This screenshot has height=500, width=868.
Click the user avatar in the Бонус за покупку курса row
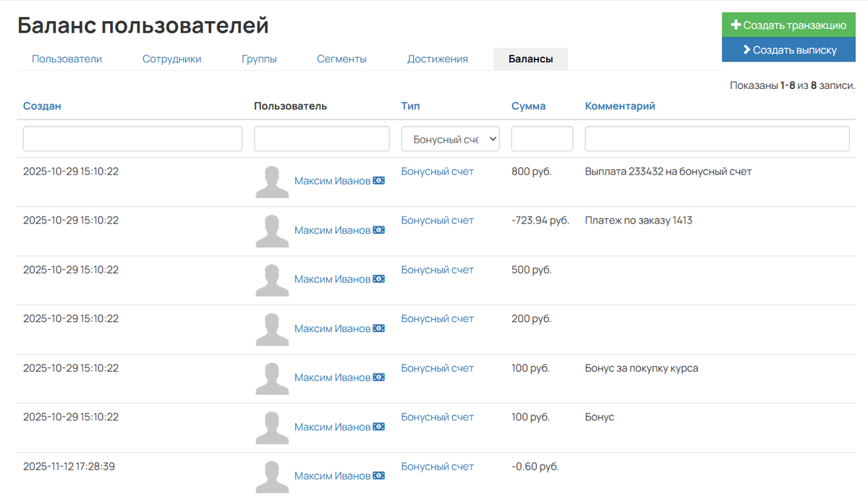coord(273,379)
